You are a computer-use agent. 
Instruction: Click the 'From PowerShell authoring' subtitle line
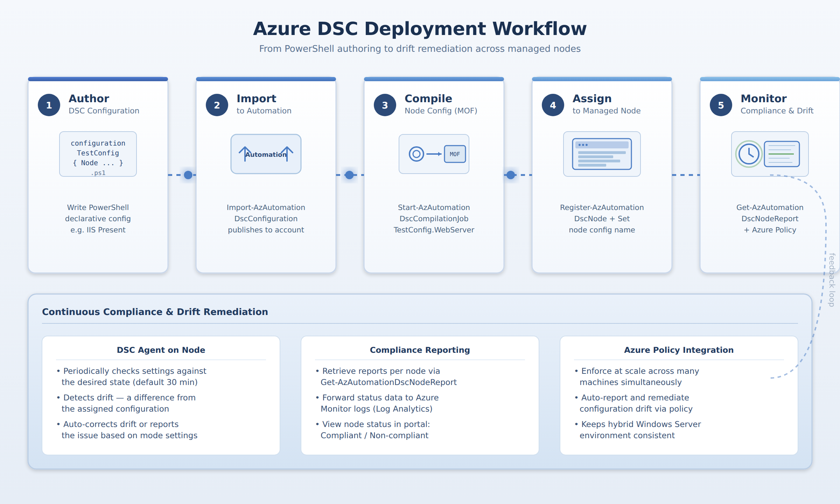(x=420, y=49)
